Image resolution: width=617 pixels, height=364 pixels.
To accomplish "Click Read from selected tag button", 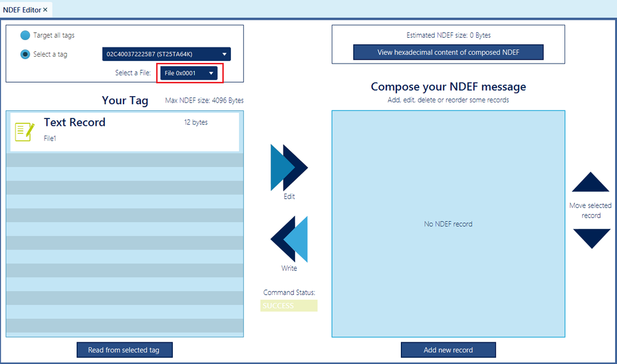I will point(124,350).
